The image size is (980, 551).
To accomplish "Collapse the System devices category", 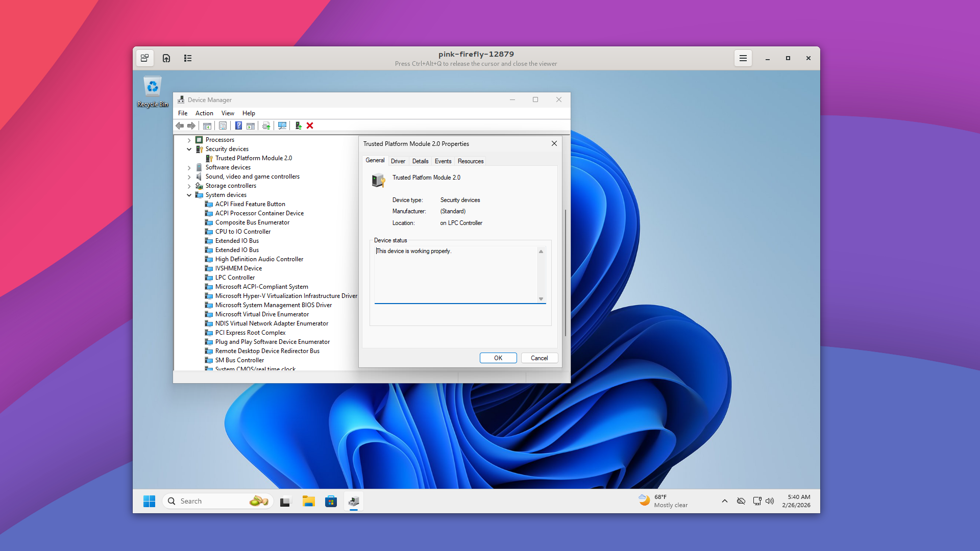I will (x=189, y=195).
